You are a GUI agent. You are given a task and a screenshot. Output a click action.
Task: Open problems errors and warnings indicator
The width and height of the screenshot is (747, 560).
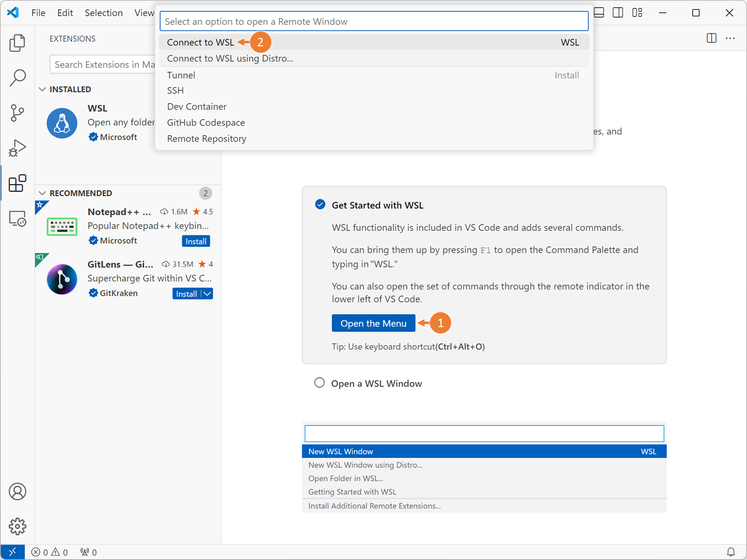coord(49,552)
